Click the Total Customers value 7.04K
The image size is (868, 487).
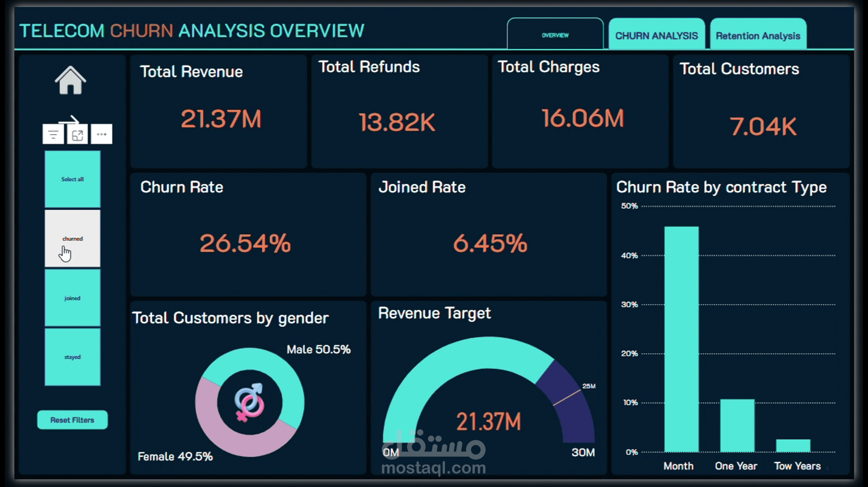pyautogui.click(x=763, y=126)
